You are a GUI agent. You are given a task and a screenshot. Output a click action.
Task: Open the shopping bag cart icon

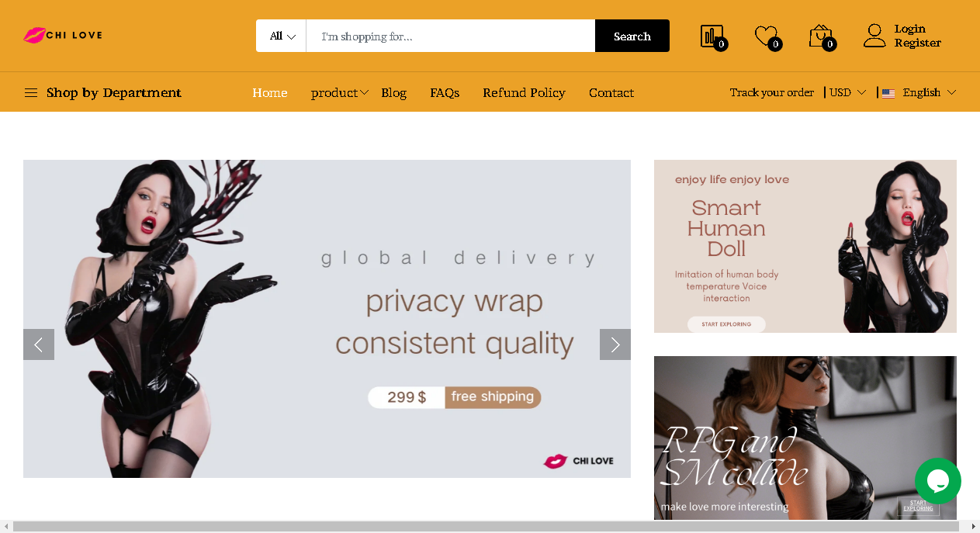pyautogui.click(x=820, y=36)
